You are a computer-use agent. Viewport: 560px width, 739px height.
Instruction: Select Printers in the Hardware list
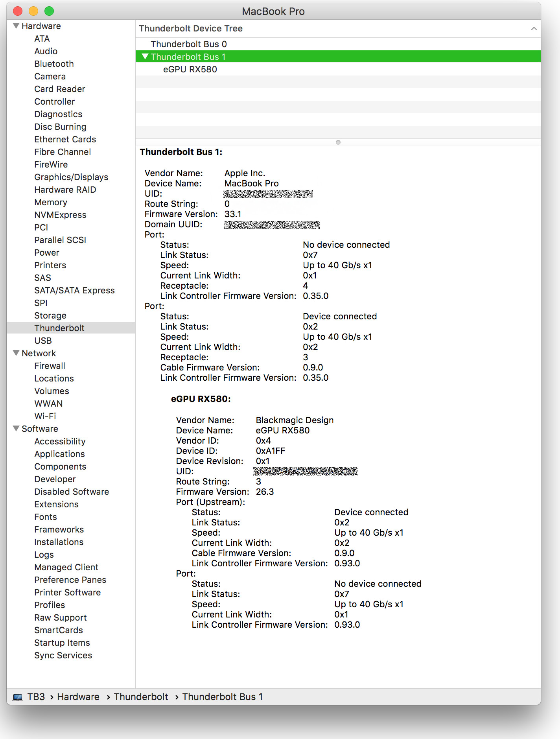50,265
